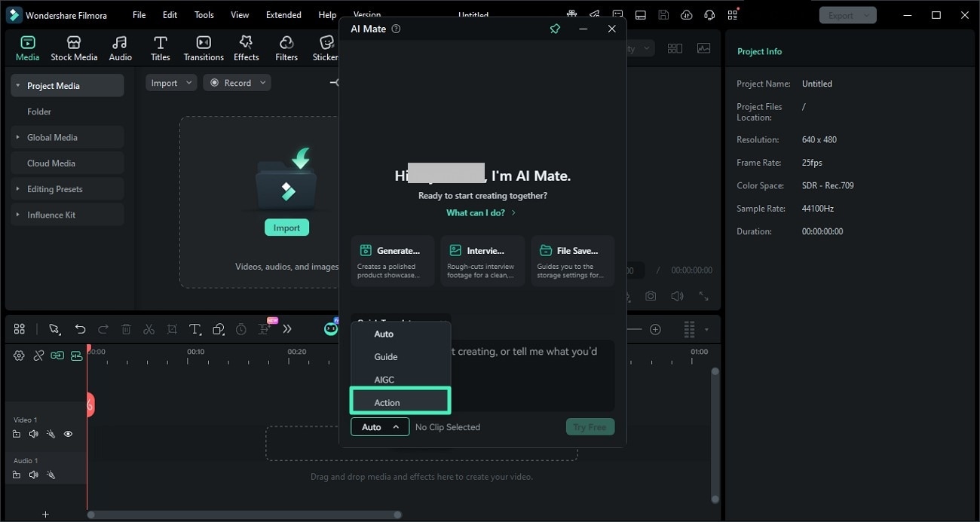
Task: Zoom in the timeline with plus
Action: coord(655,329)
